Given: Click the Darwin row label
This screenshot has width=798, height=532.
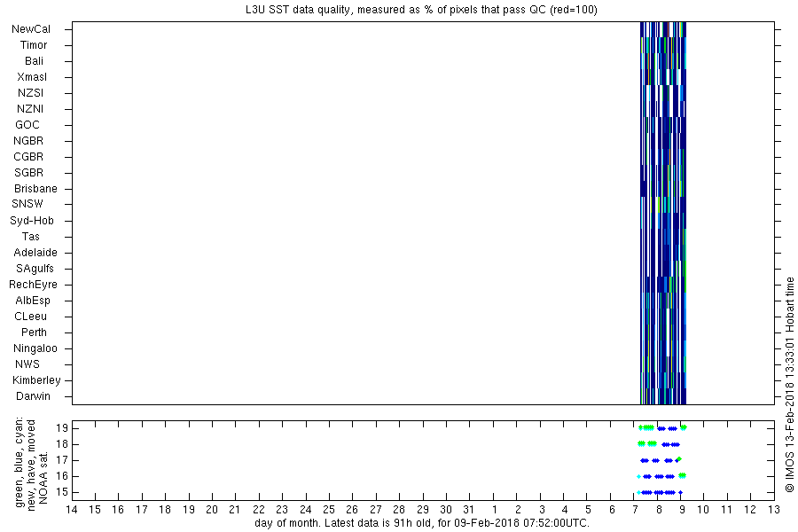Looking at the screenshot, I should point(33,396).
